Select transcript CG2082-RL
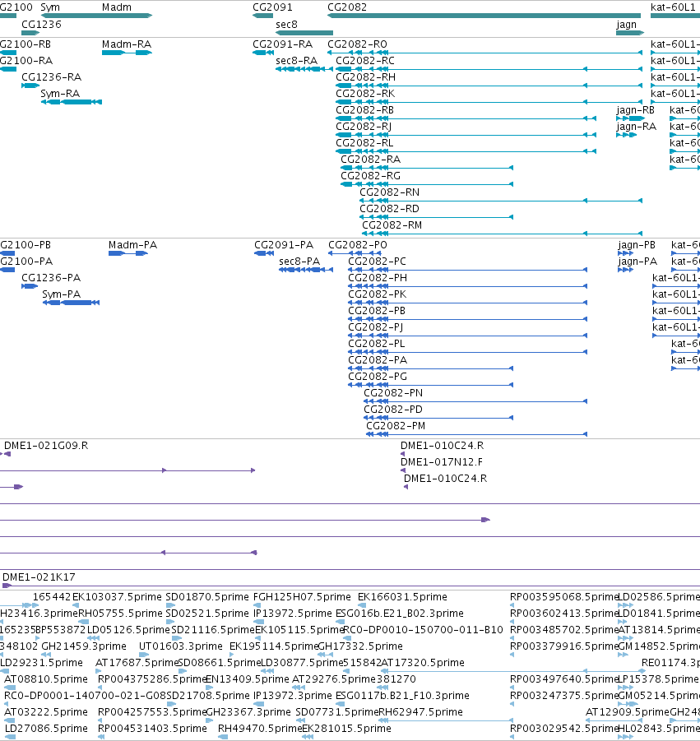The height and width of the screenshot is (741, 700). pos(364,143)
